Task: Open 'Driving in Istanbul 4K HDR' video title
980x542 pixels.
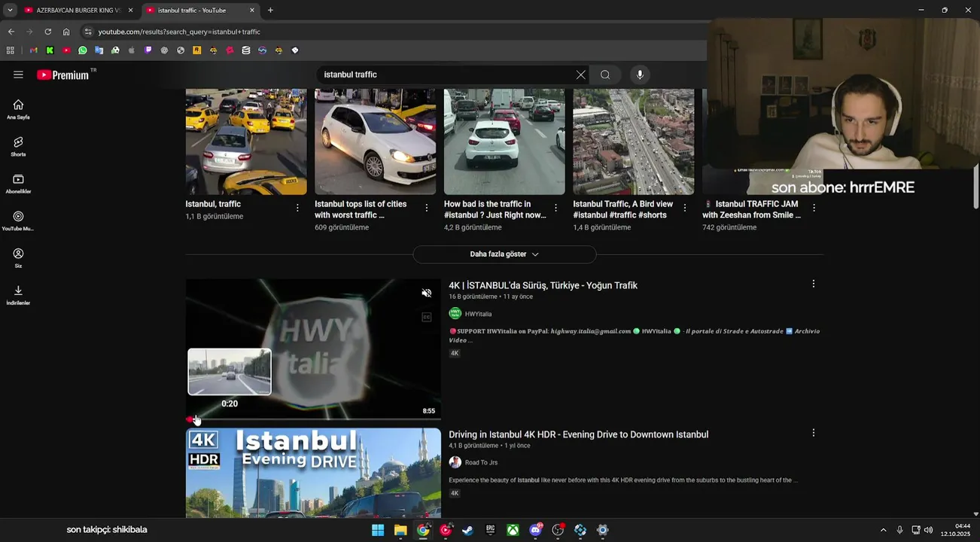Action: pyautogui.click(x=578, y=434)
